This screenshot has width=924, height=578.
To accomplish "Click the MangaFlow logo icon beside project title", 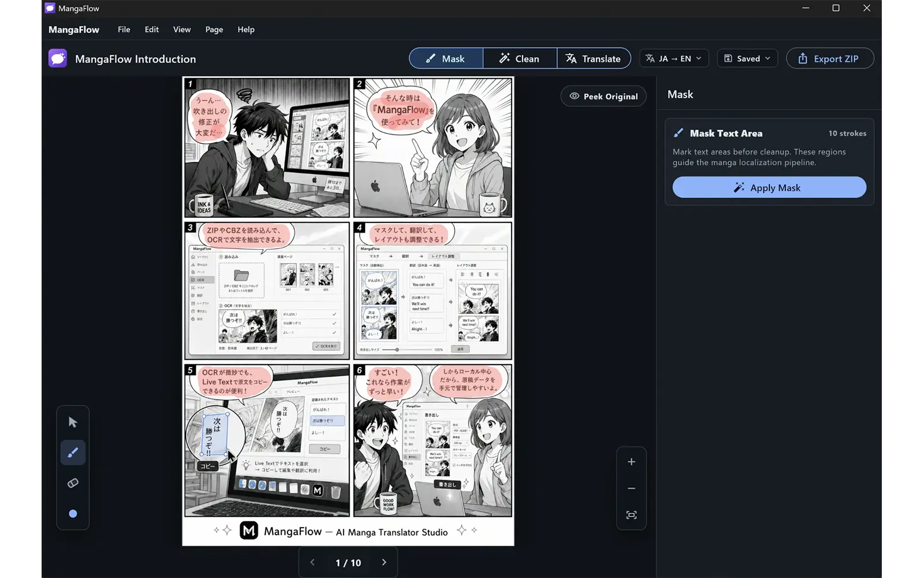I will [x=58, y=58].
